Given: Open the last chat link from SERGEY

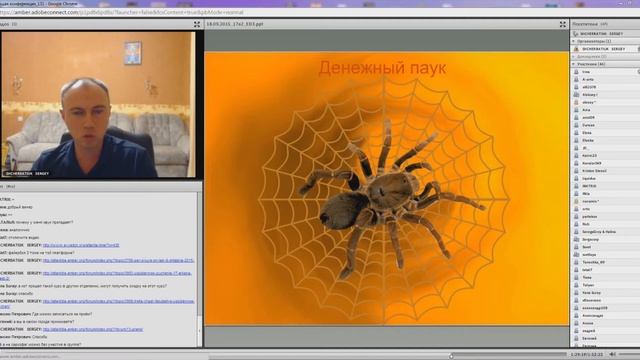Looking at the screenshot, I should [x=93, y=329].
